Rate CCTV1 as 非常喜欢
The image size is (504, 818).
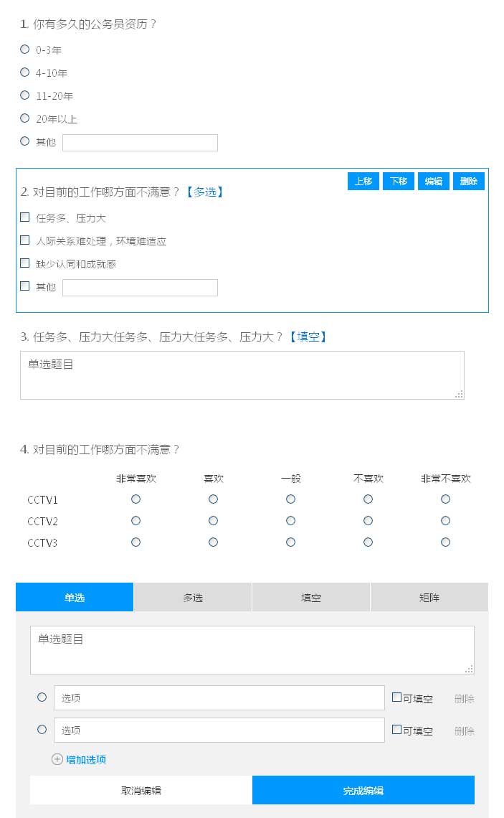coord(136,499)
